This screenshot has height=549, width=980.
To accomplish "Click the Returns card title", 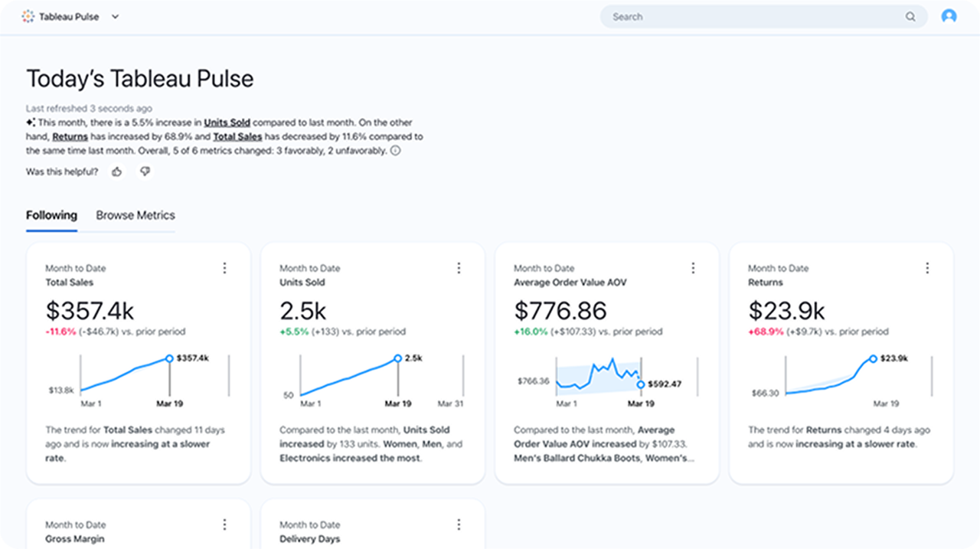I will point(766,283).
